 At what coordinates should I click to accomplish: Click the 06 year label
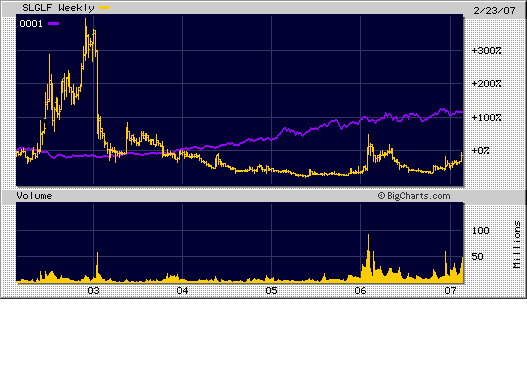(360, 291)
